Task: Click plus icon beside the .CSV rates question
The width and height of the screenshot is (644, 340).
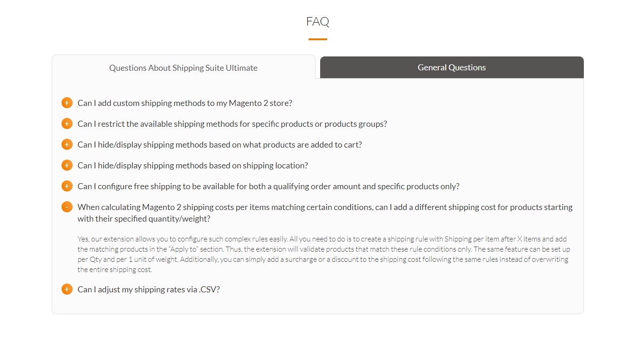Action: click(x=67, y=289)
